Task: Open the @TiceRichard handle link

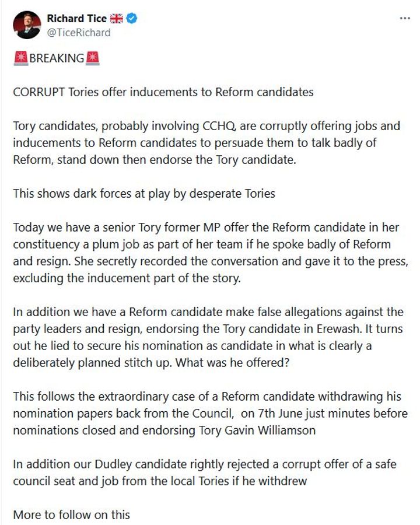Action: coord(79,33)
